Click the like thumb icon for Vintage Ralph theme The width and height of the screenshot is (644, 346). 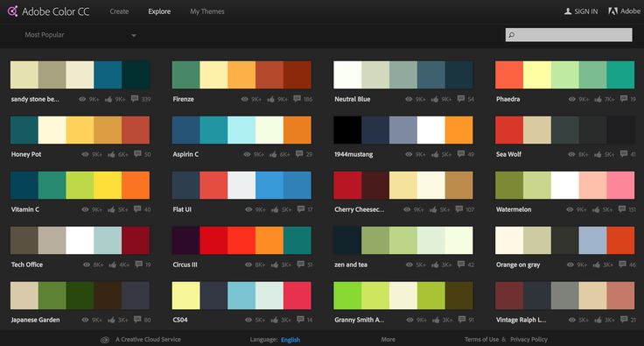click(x=598, y=320)
